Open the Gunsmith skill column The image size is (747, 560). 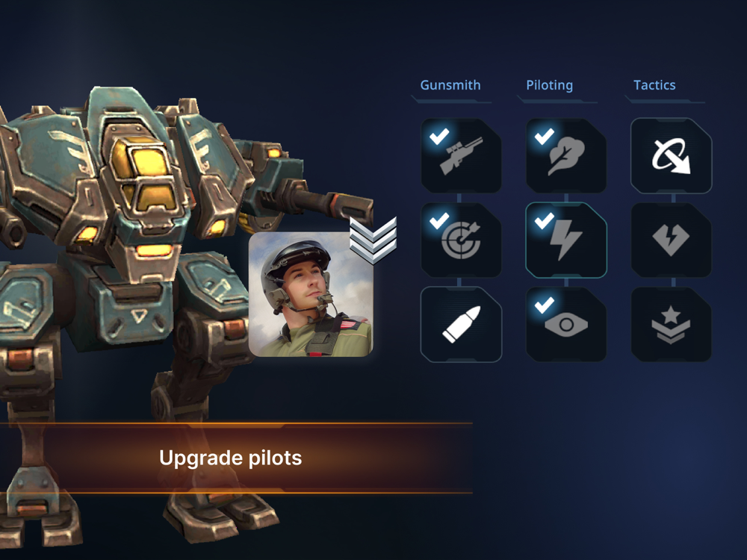[450, 85]
